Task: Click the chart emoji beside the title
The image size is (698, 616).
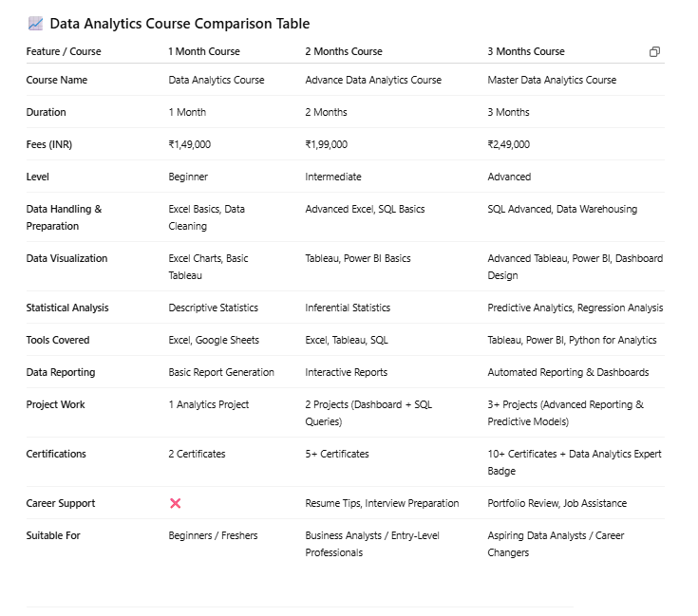Action: (35, 24)
